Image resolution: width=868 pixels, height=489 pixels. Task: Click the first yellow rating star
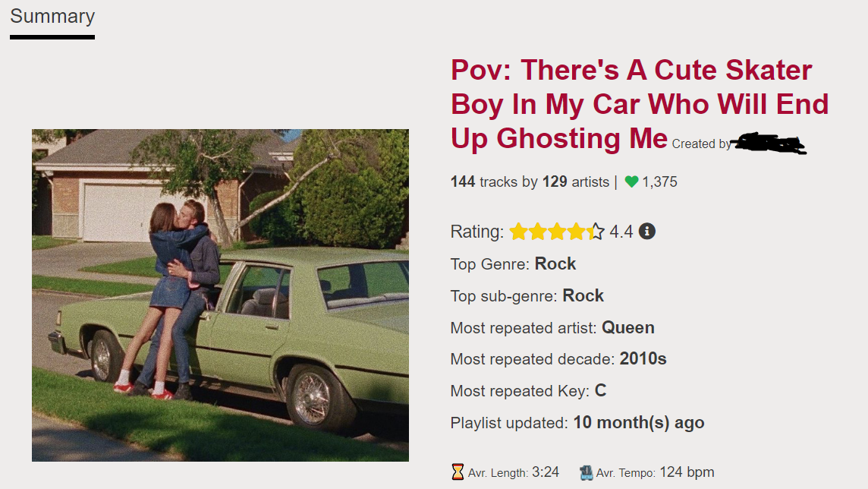pyautogui.click(x=518, y=232)
